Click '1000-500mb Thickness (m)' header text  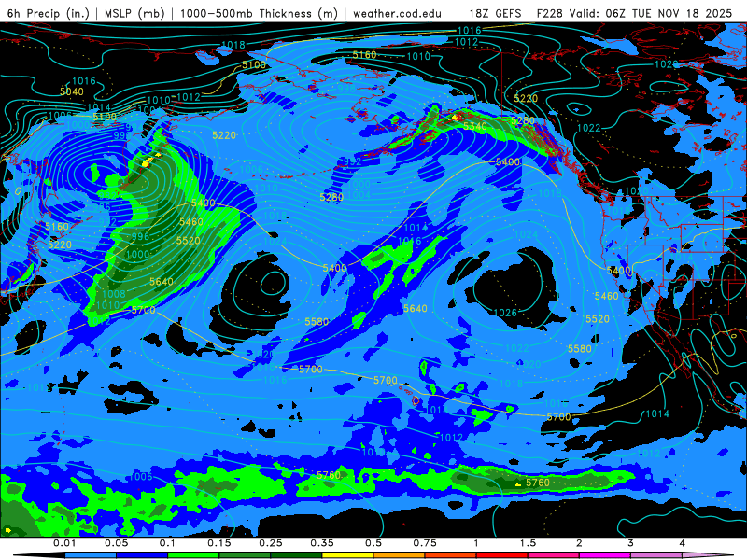point(259,13)
